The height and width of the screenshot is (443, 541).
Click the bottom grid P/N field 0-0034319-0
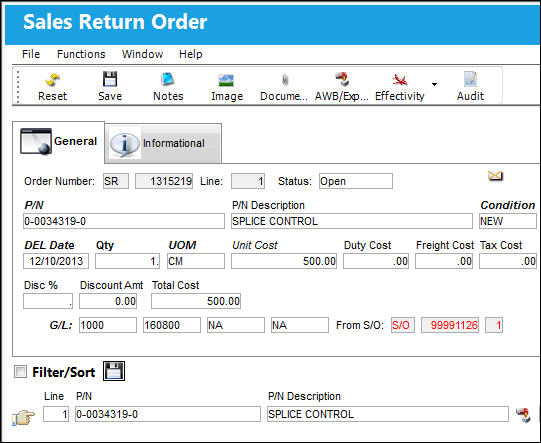(168, 414)
